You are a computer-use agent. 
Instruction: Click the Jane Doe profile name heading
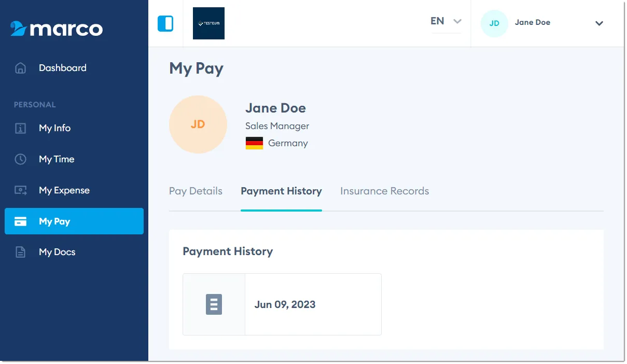pos(275,108)
